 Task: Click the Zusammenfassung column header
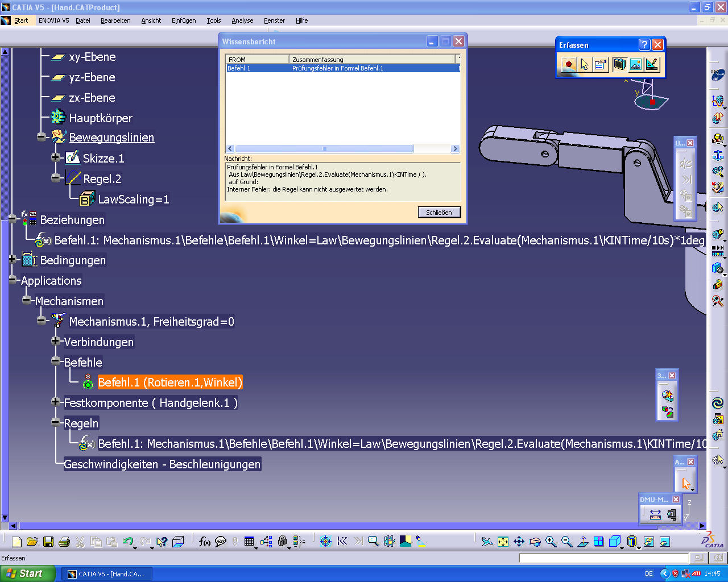(373, 59)
